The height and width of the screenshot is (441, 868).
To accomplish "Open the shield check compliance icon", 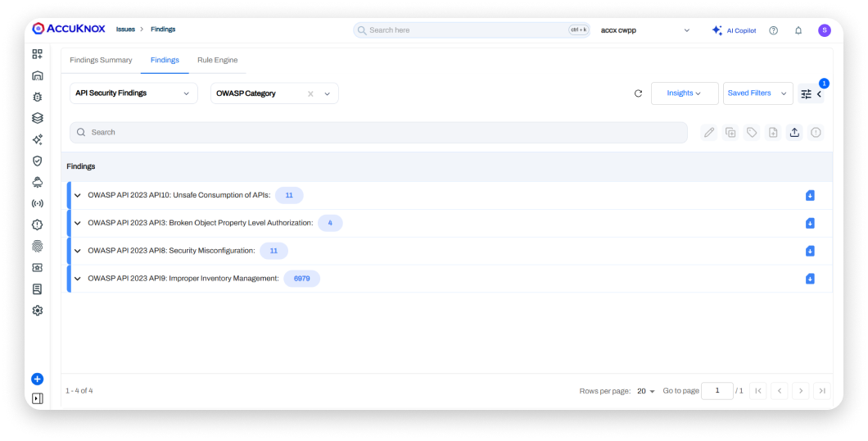I will click(37, 161).
